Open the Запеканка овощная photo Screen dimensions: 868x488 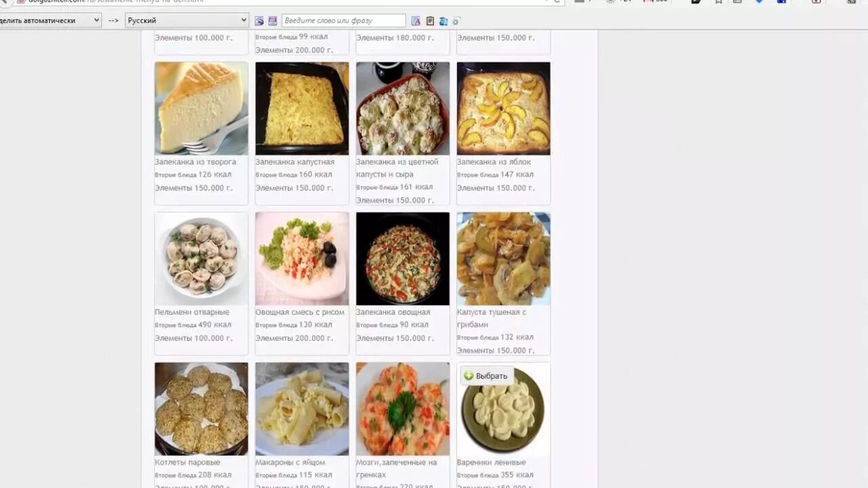click(x=403, y=259)
